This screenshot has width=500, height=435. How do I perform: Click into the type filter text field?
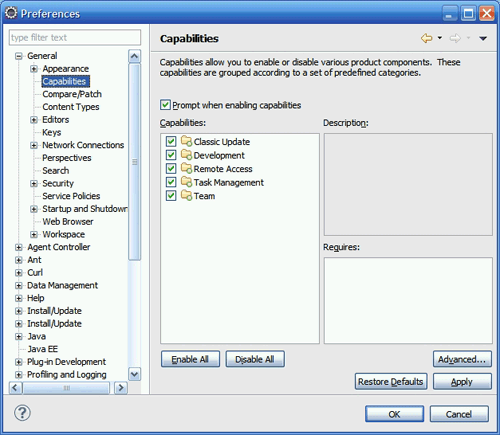[75, 38]
